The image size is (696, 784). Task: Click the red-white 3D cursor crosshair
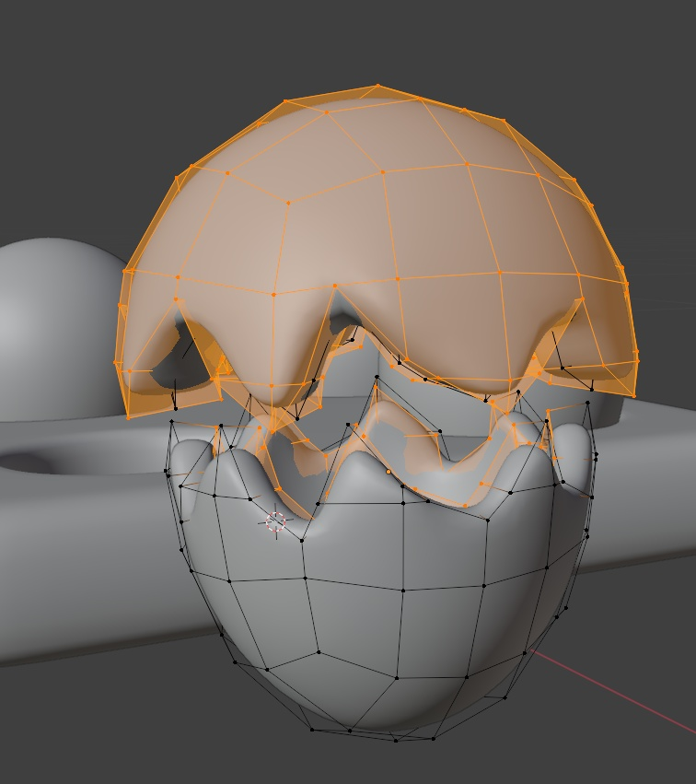pyautogui.click(x=275, y=522)
